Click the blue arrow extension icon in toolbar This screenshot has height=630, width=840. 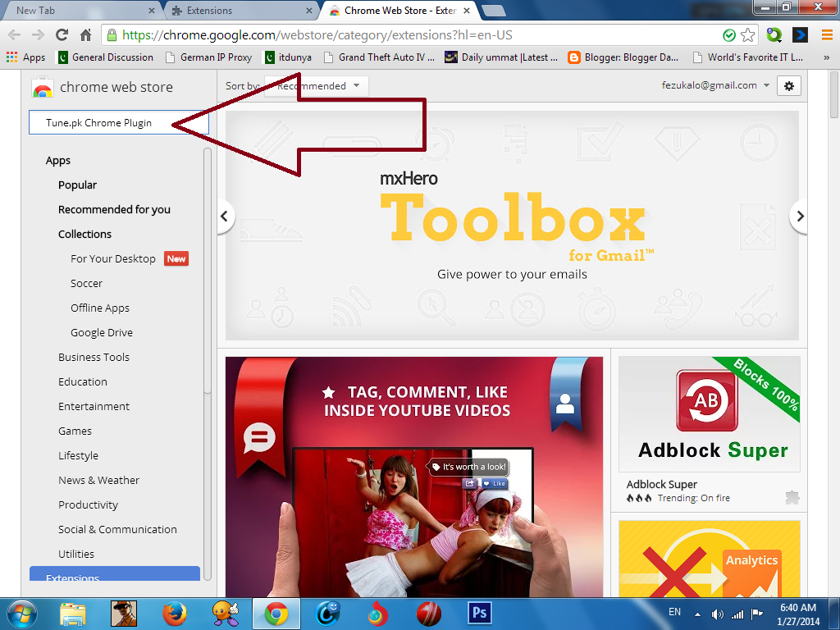pyautogui.click(x=800, y=35)
